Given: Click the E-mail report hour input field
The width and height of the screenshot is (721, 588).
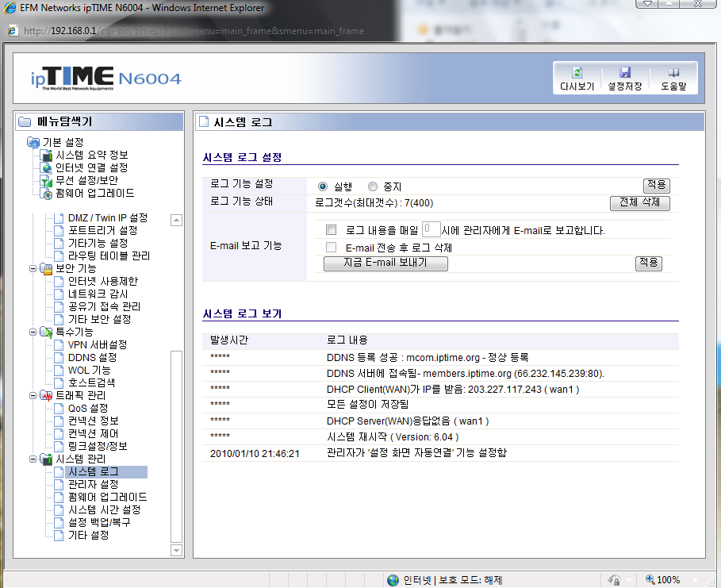Looking at the screenshot, I should tap(431, 229).
